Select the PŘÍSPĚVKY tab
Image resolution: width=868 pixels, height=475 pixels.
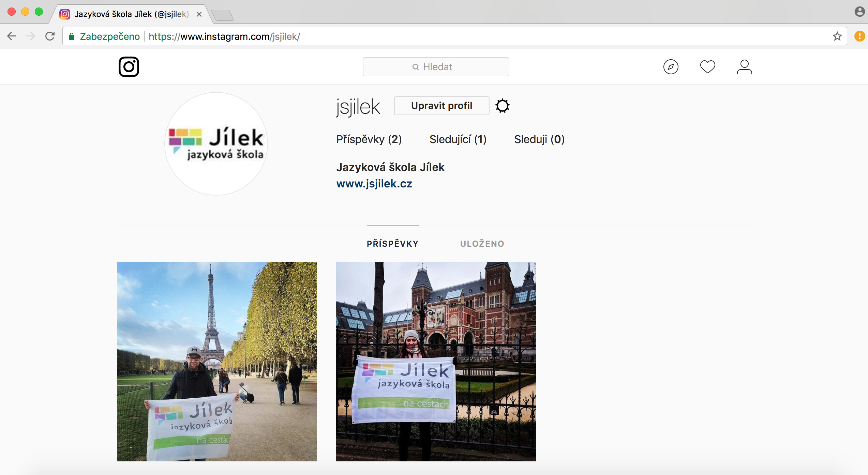pyautogui.click(x=392, y=244)
